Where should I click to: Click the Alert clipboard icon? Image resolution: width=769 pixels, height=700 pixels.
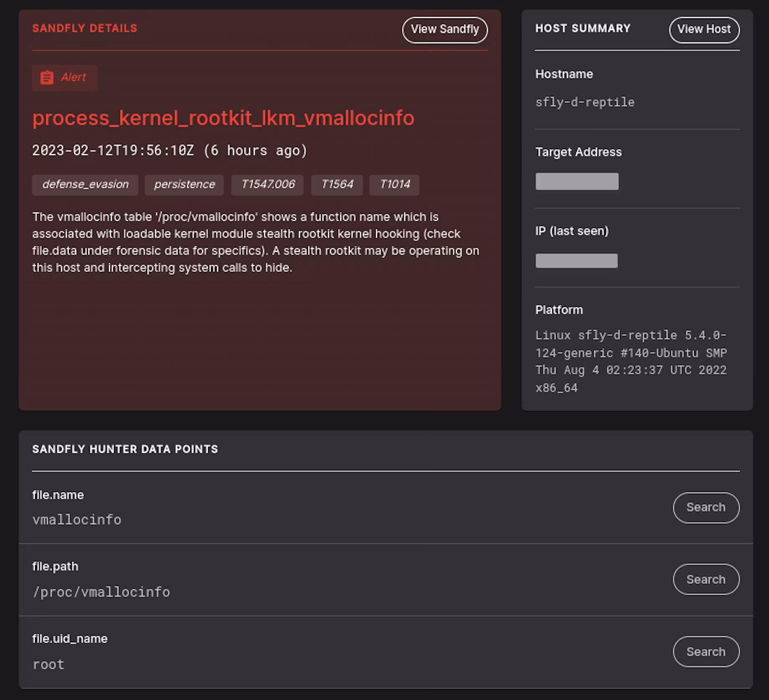47,78
